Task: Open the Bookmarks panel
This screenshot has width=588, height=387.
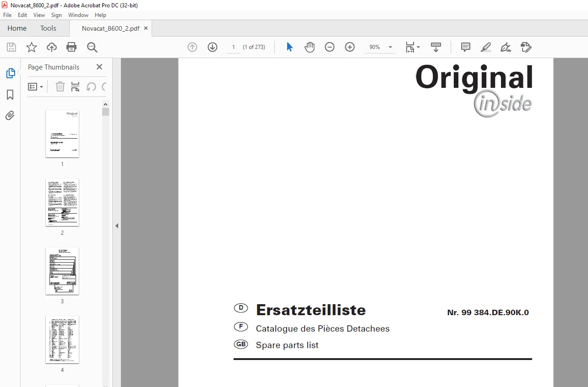Action: tap(10, 95)
